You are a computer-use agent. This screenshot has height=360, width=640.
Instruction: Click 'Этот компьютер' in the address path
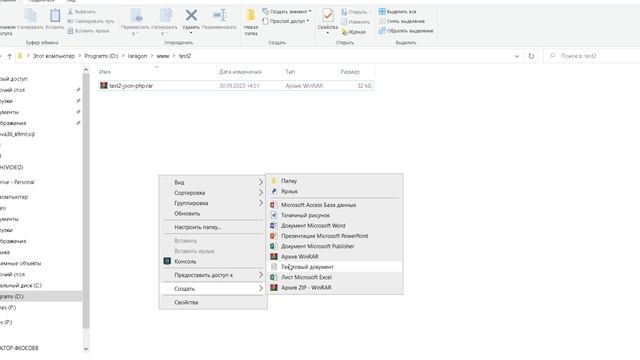point(54,56)
